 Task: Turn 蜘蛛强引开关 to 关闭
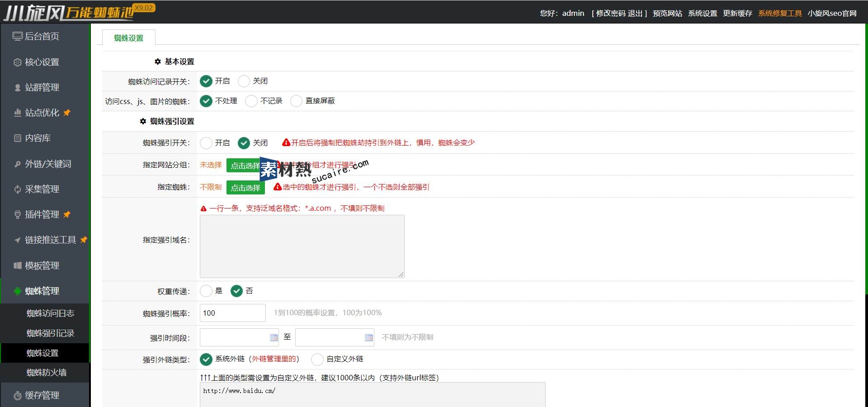click(244, 143)
